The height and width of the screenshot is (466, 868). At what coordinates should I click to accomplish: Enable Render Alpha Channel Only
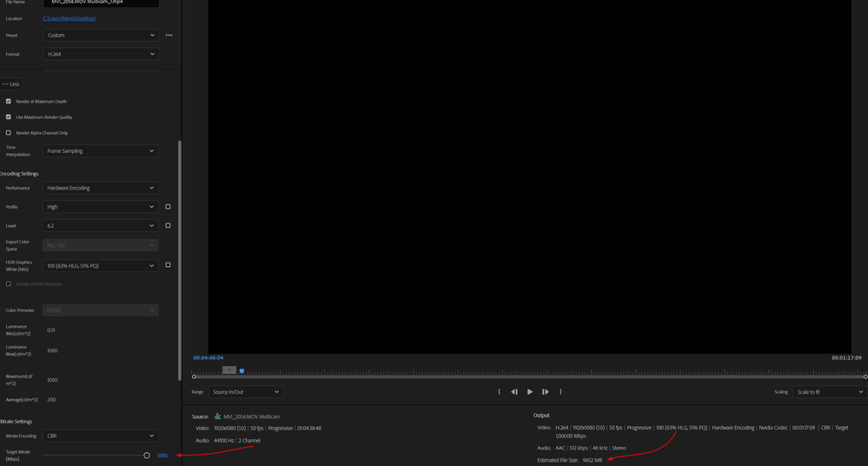pyautogui.click(x=9, y=133)
